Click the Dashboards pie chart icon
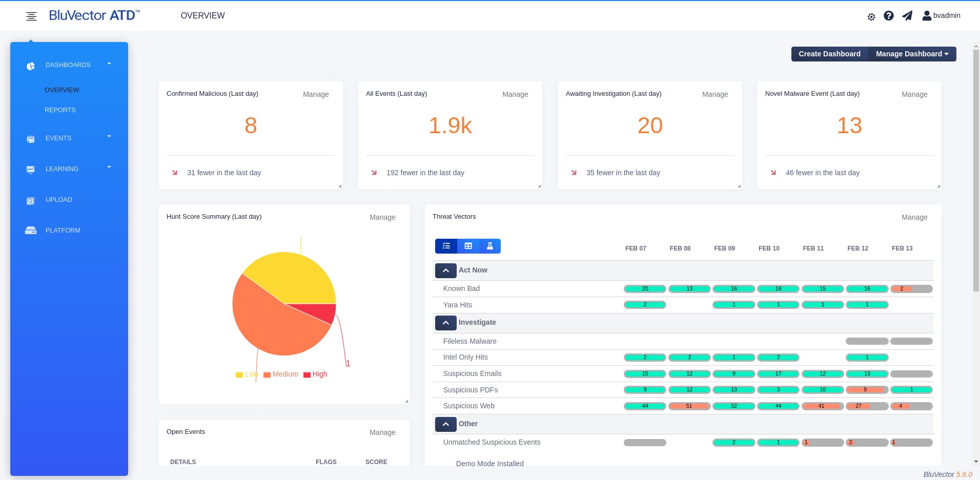The height and width of the screenshot is (480, 980). pos(31,66)
